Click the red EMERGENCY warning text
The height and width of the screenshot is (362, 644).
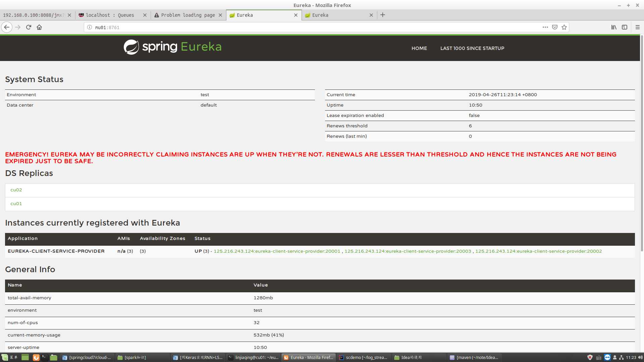[311, 158]
